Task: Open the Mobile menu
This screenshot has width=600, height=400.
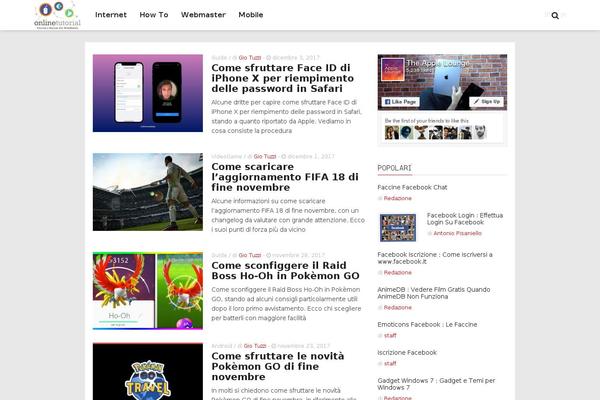Action: coord(251,15)
